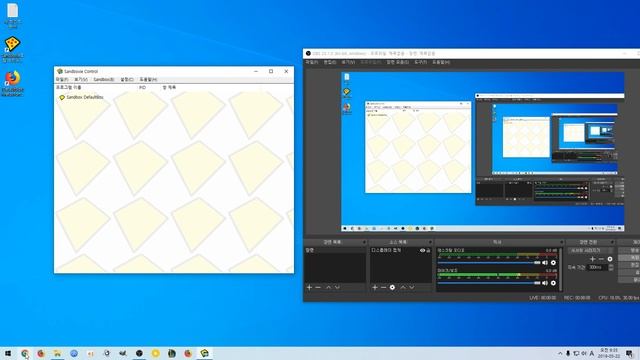
Task: Switch to OBS black circle taskbar icon
Action: coord(139,353)
